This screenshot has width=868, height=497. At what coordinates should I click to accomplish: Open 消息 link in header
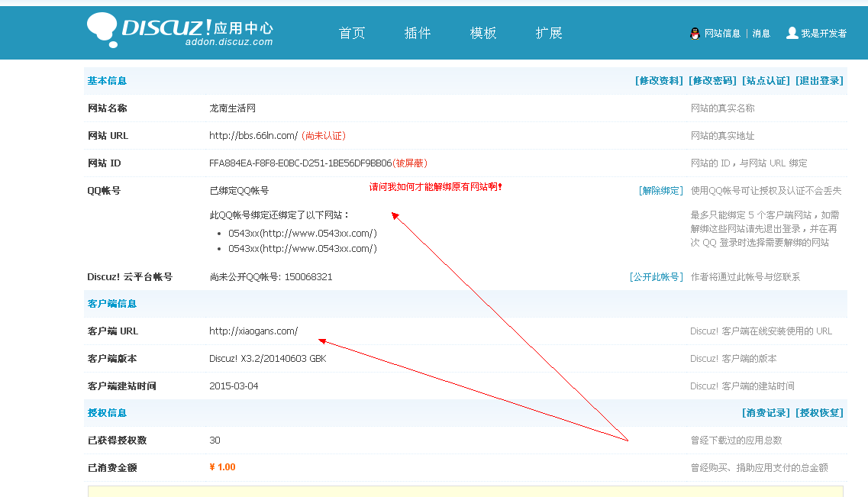tap(761, 34)
